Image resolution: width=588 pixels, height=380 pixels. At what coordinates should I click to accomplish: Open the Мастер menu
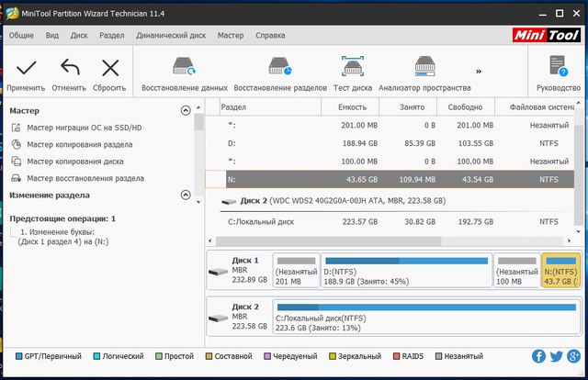click(x=231, y=35)
